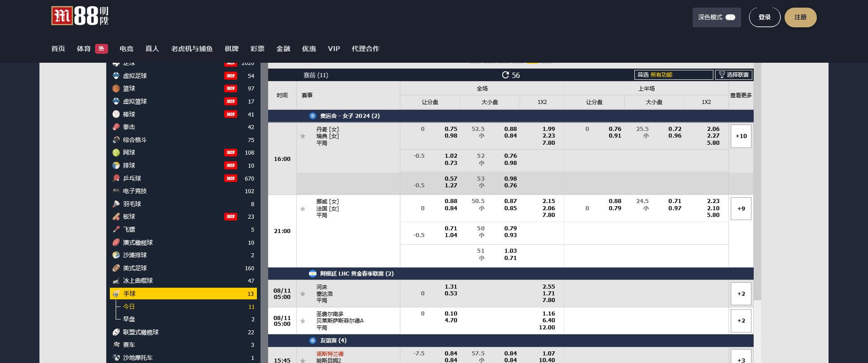
Task: Select the 联盟式橄榄球 icon
Action: 116,332
